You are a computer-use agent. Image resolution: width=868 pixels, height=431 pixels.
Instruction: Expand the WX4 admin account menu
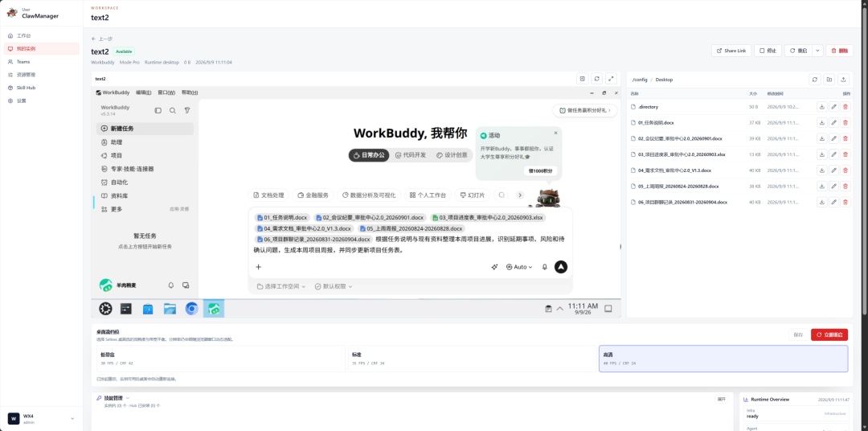coord(41,419)
